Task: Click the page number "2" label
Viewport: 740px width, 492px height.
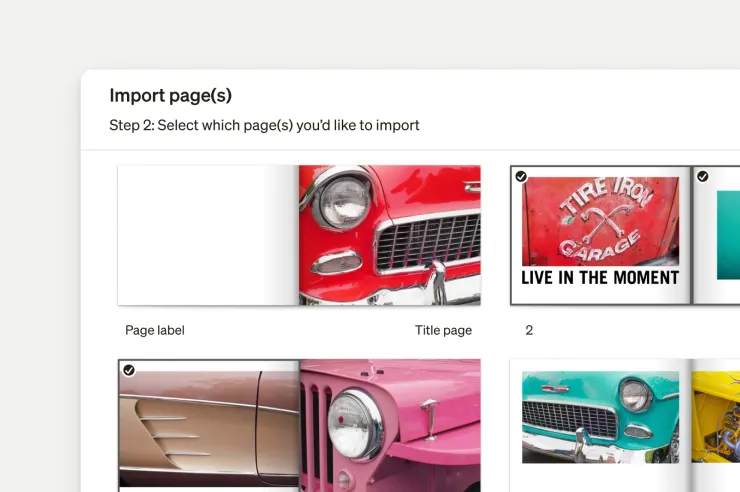Action: (529, 330)
